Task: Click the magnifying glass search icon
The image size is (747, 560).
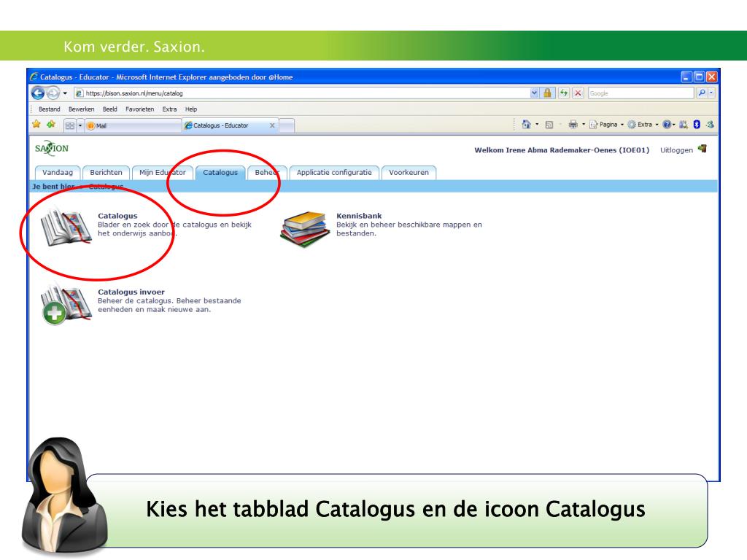Action: coord(701,93)
